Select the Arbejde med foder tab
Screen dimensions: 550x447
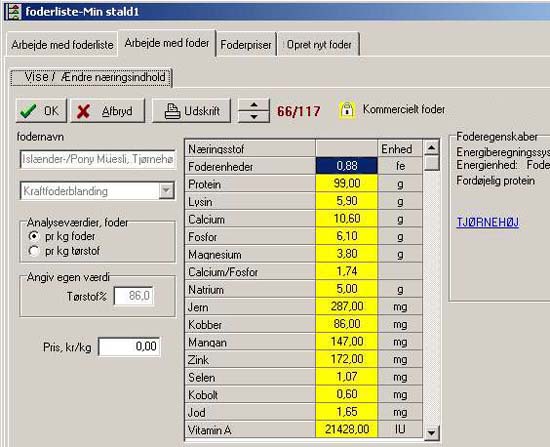pyautogui.click(x=167, y=43)
